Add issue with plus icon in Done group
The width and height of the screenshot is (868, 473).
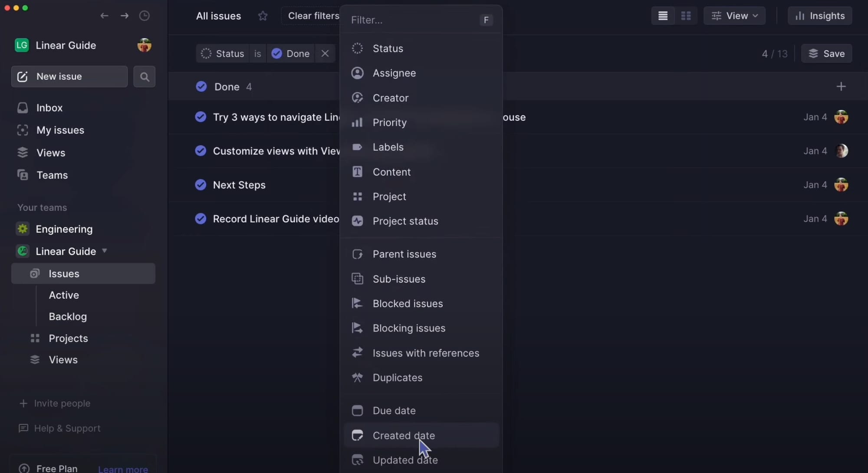tap(841, 87)
